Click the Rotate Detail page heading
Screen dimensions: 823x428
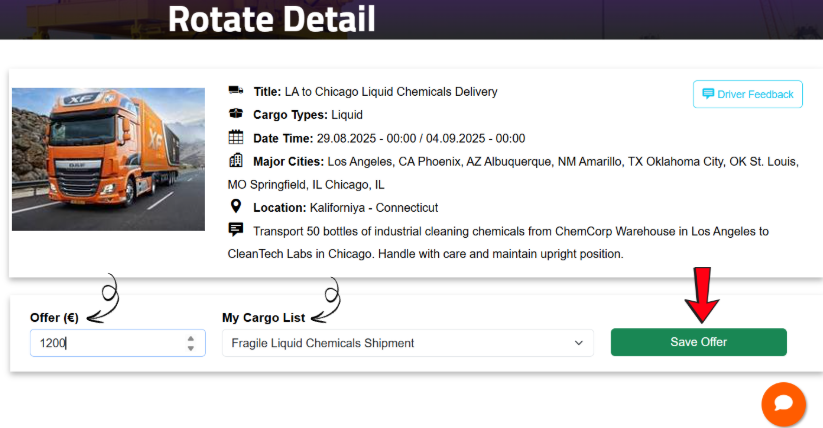271,18
